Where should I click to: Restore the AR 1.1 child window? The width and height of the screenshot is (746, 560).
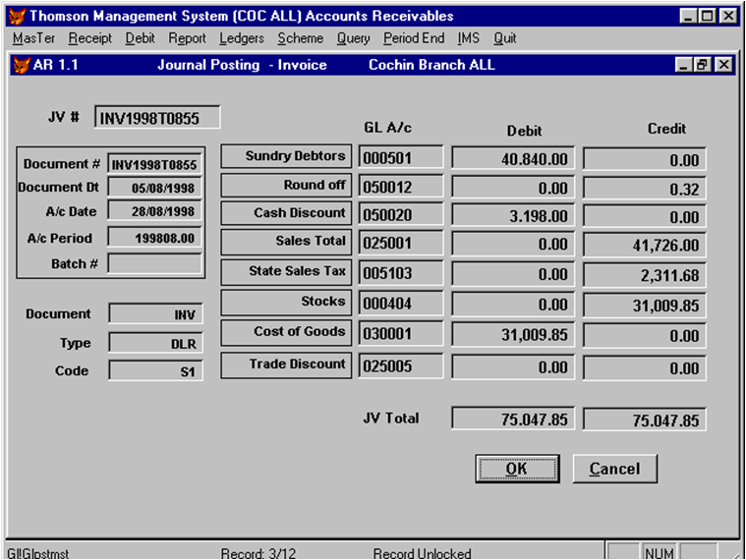click(x=703, y=64)
